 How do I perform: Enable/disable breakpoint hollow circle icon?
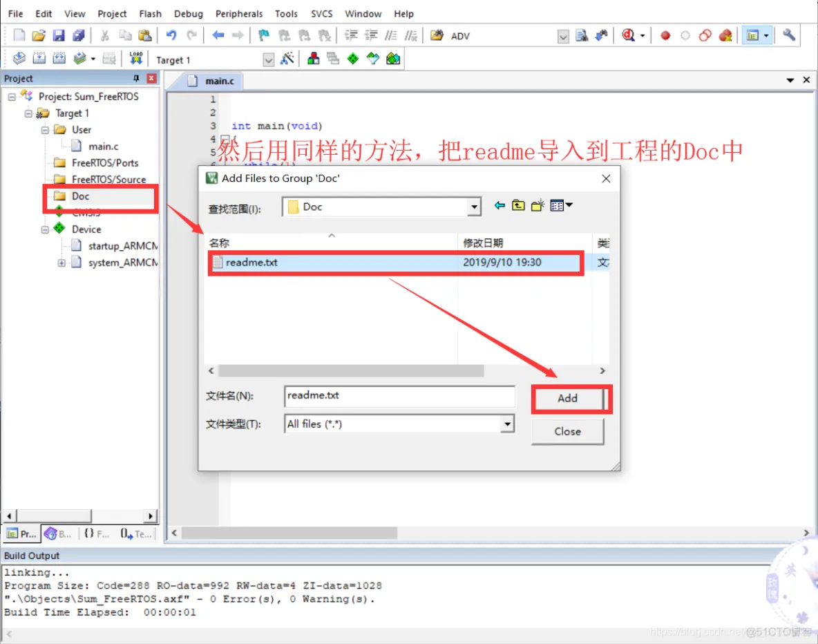[685, 35]
